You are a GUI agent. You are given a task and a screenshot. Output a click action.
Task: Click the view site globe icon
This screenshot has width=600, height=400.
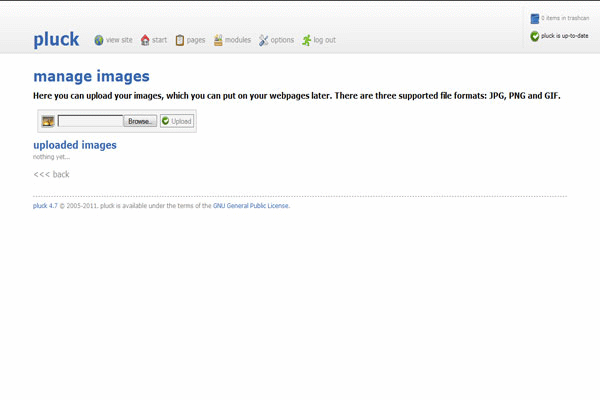click(x=99, y=40)
